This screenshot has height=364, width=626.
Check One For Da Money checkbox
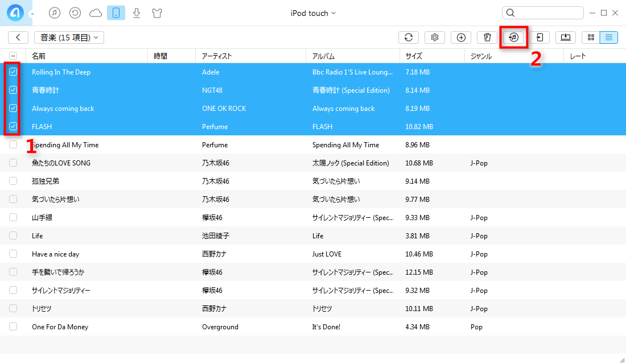coord(13,326)
